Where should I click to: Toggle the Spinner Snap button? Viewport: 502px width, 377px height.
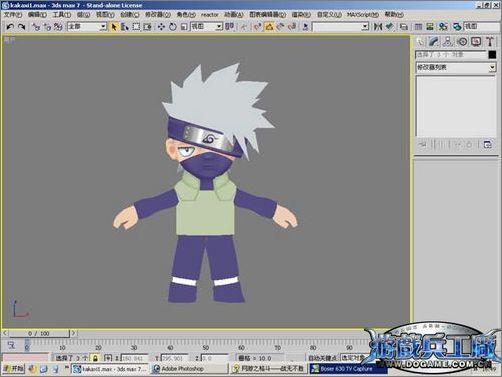tap(292, 27)
